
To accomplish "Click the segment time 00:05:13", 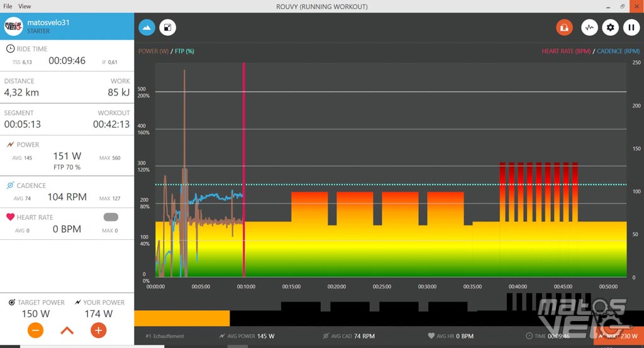I will (x=23, y=124).
